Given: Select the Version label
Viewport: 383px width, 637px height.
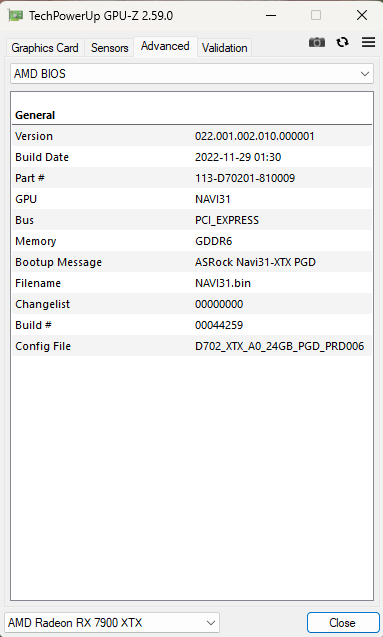Looking at the screenshot, I should (34, 136).
